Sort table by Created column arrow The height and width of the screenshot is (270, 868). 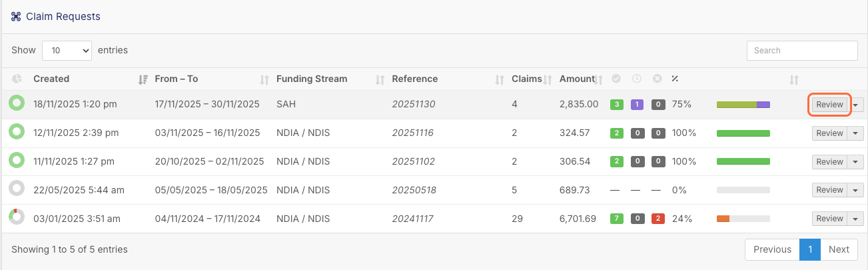pos(143,79)
